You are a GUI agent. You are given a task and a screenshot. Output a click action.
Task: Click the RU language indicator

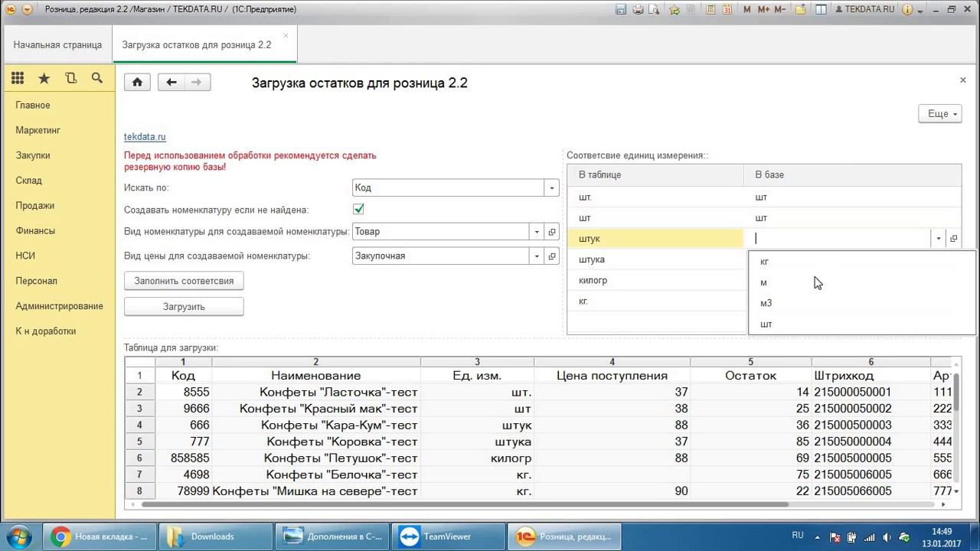(x=798, y=536)
